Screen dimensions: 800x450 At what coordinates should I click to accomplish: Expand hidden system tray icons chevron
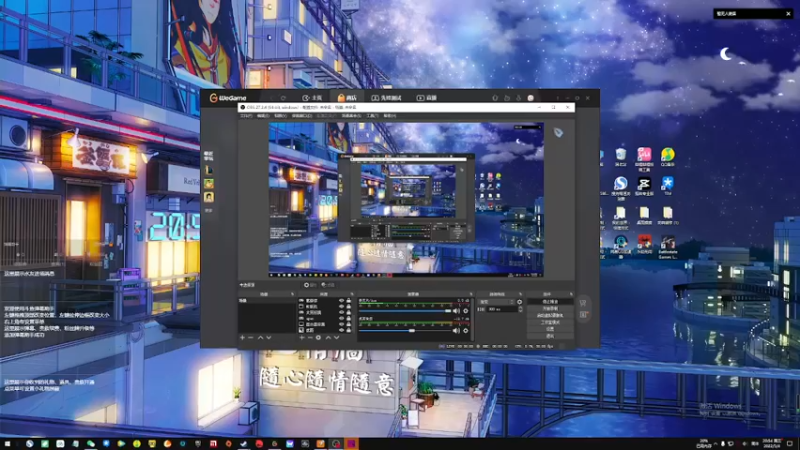point(715,444)
